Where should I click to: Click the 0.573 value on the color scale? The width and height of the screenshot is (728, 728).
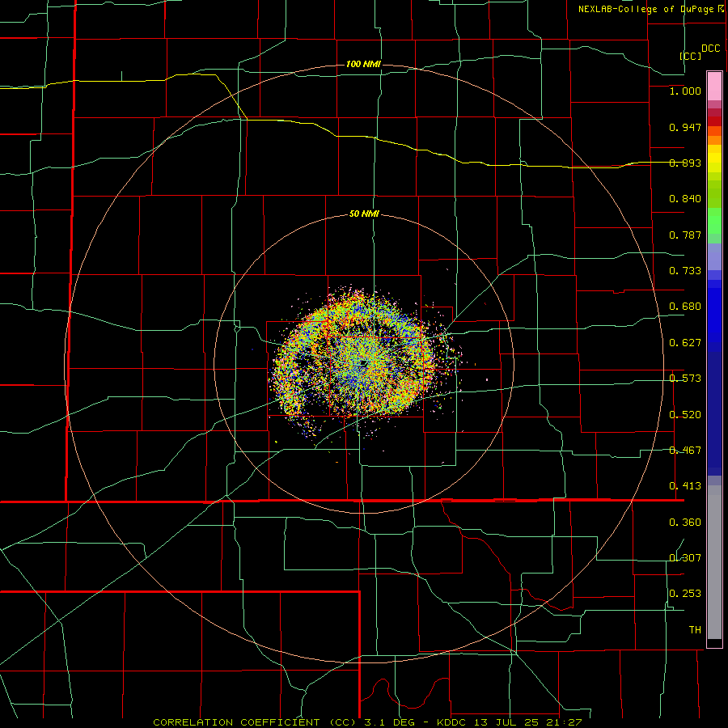pyautogui.click(x=685, y=379)
